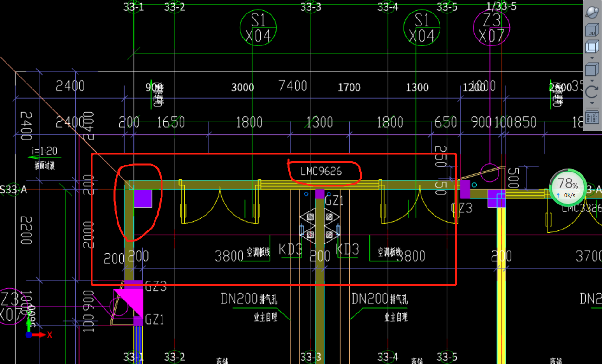Click the left 空调板线 label
The image size is (602, 364).
tap(259, 253)
